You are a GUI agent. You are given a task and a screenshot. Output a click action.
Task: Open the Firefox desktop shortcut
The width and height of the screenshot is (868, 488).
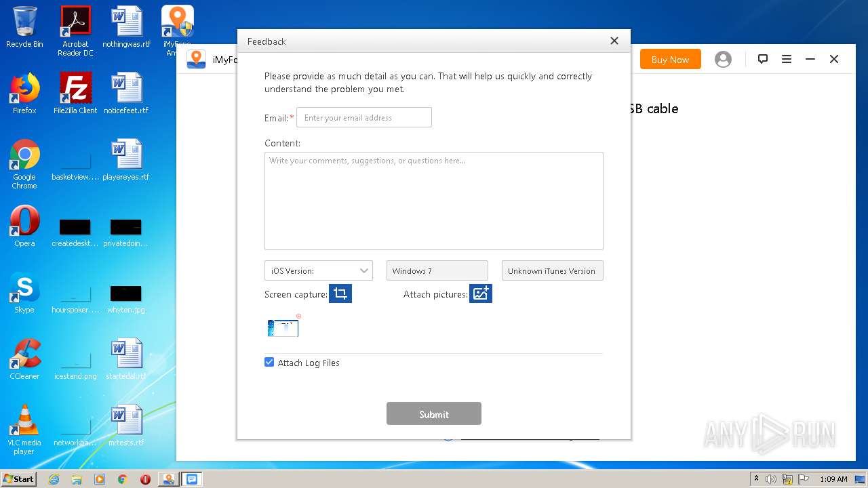pos(24,94)
